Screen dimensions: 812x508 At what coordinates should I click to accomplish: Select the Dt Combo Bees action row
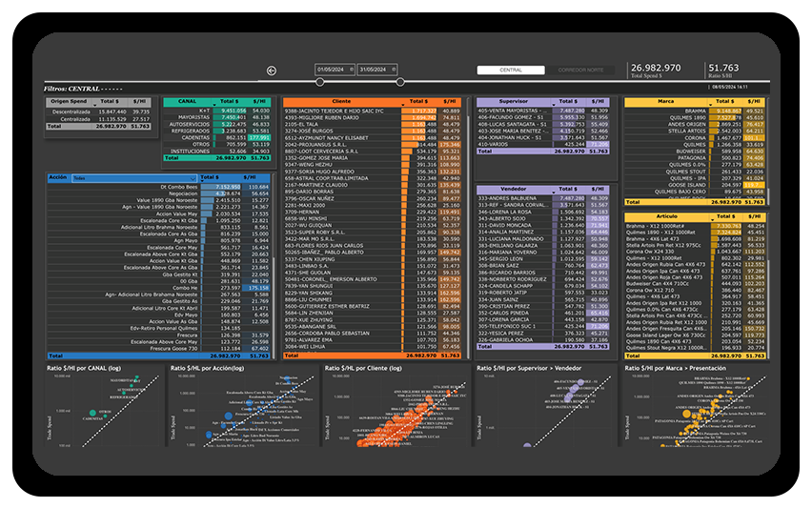158,187
